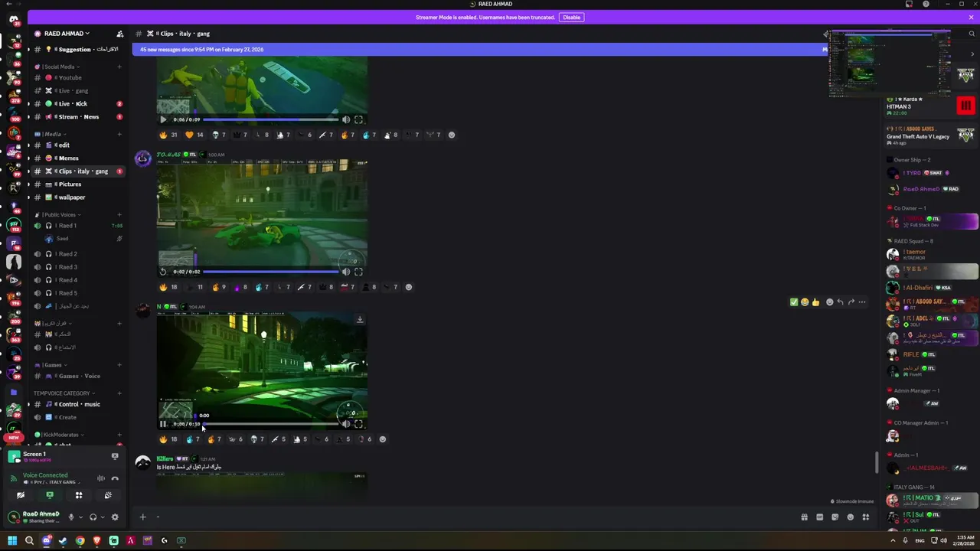The image size is (980, 551).
Task: Toggle microphone mute in the user panel
Action: [71, 517]
